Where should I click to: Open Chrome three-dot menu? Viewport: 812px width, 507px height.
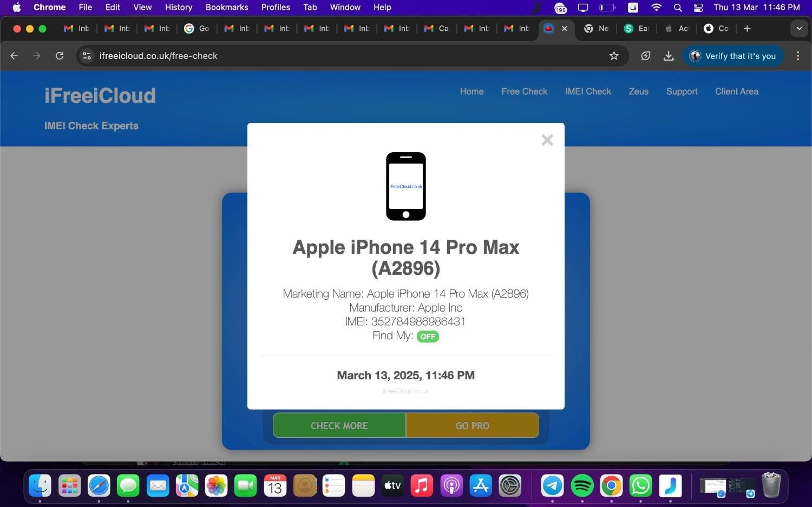coord(798,56)
